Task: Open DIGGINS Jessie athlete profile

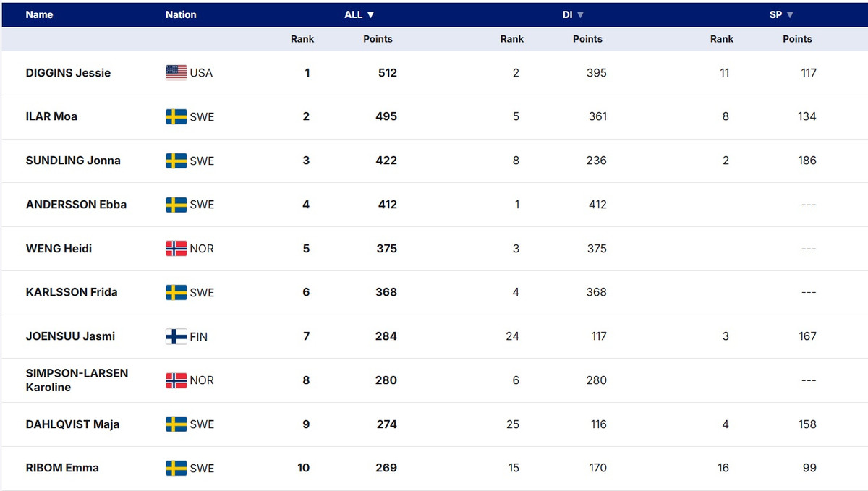Action: click(x=68, y=73)
